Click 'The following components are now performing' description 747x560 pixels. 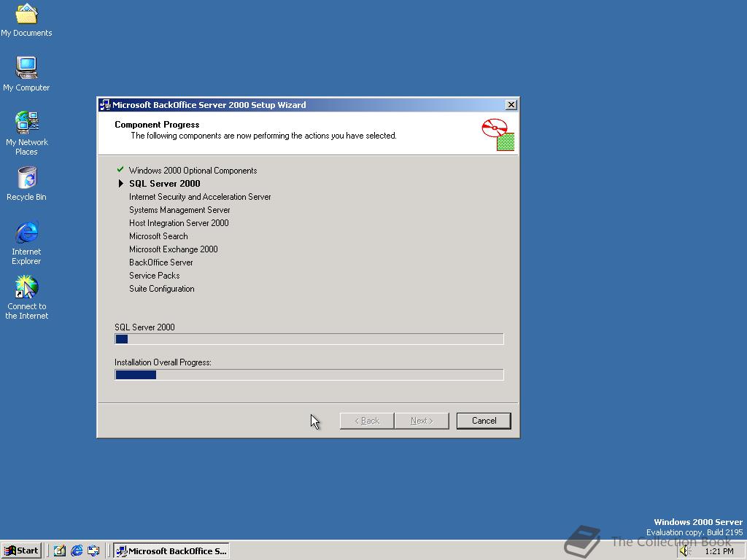pyautogui.click(x=263, y=136)
